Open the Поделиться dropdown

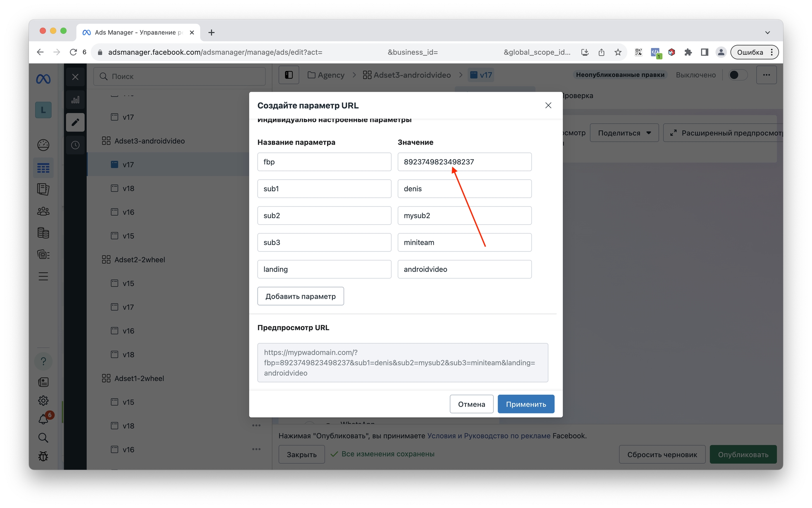624,133
